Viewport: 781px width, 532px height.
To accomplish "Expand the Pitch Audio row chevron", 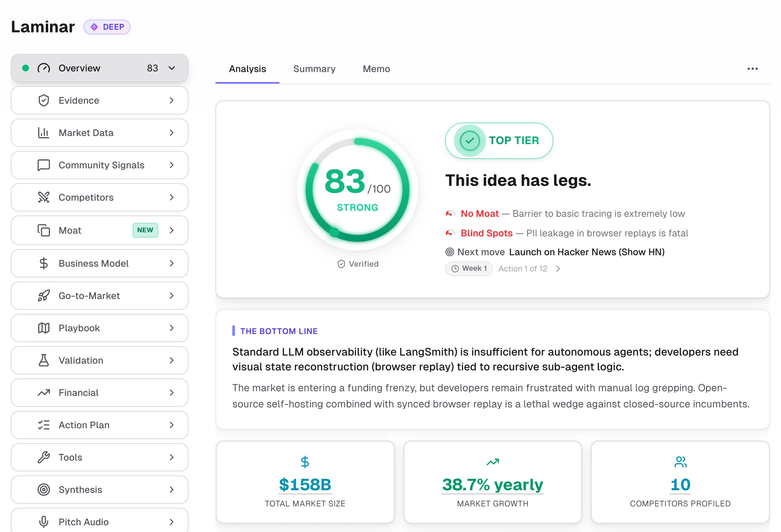I will [172, 522].
